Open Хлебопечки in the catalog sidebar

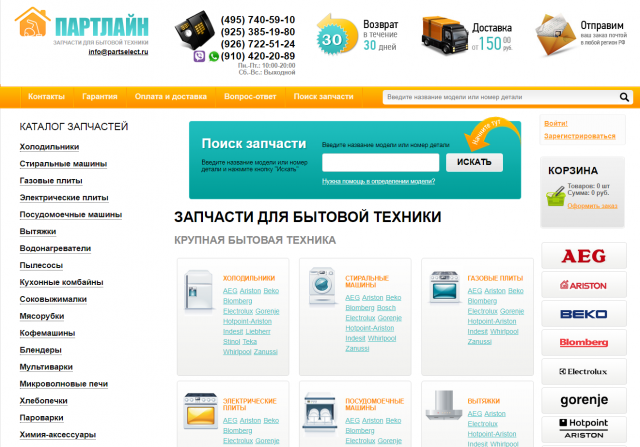coord(44,401)
